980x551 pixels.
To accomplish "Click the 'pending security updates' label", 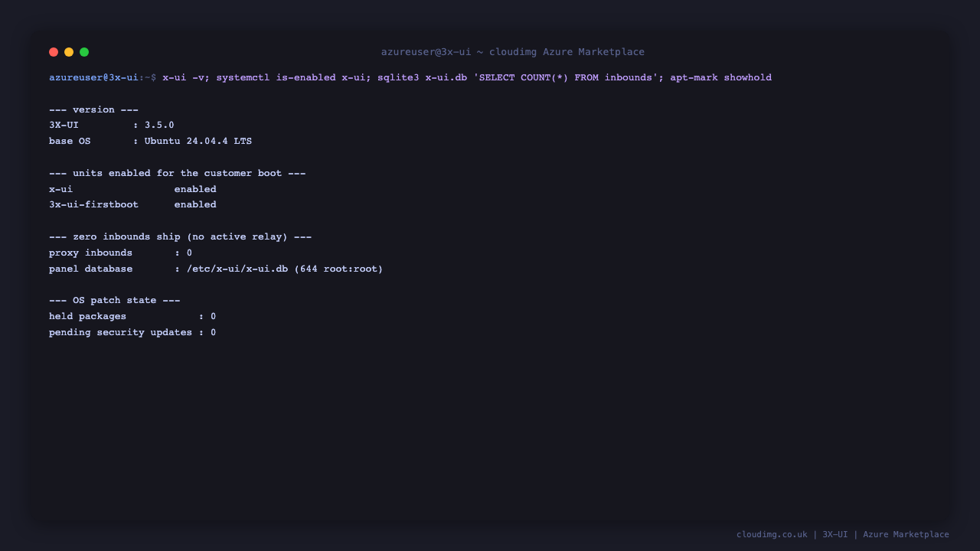I will click(x=120, y=332).
